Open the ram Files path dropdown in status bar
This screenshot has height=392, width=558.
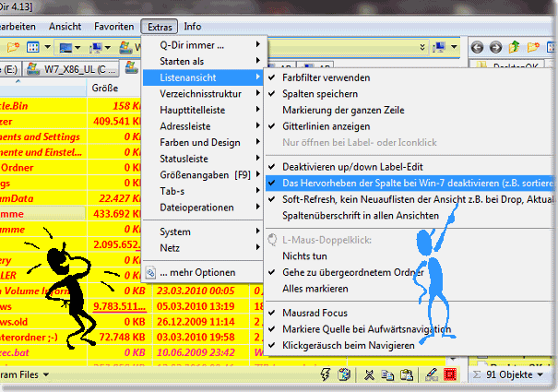[x=46, y=374]
